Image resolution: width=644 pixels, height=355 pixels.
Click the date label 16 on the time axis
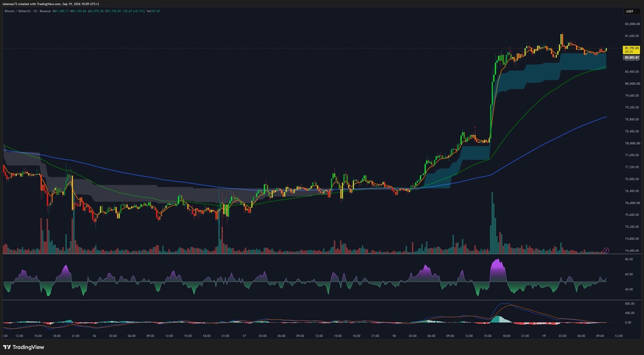(x=94, y=336)
